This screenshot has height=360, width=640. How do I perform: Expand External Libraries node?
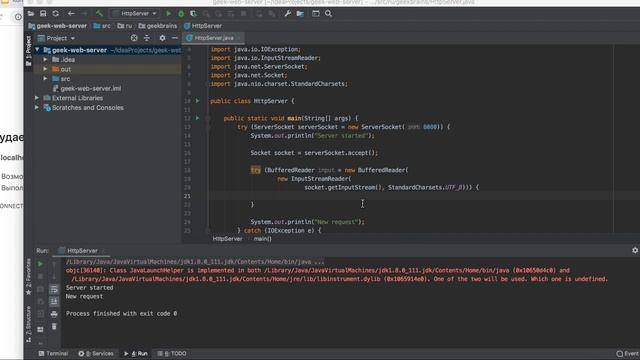coord(37,98)
